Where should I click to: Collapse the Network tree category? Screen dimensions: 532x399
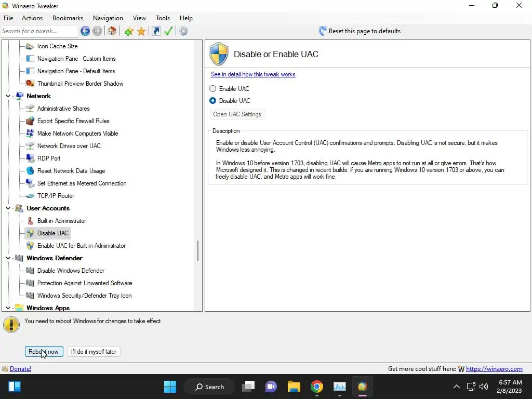8,96
